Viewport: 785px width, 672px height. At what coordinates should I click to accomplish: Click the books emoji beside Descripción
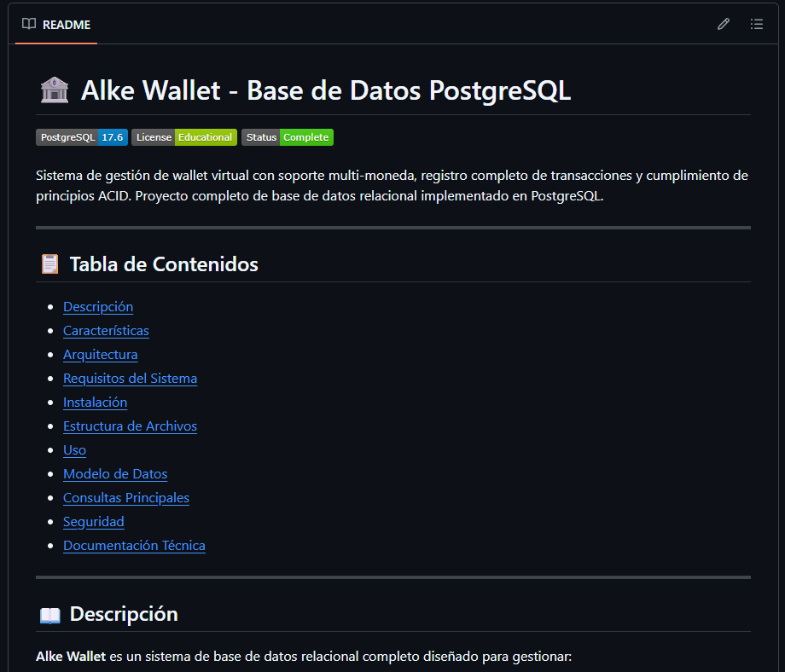(x=49, y=613)
